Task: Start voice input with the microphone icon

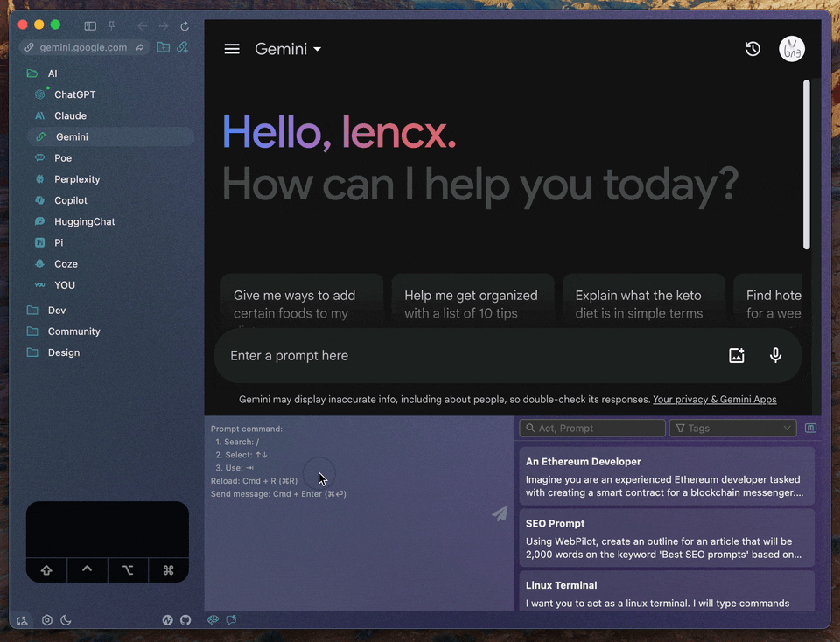Action: pyautogui.click(x=775, y=355)
